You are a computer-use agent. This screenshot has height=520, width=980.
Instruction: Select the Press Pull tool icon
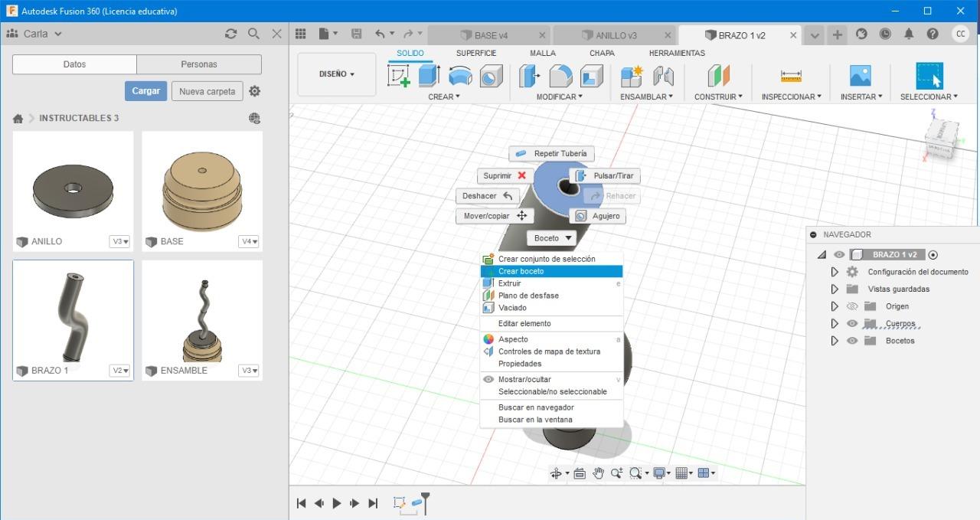529,76
